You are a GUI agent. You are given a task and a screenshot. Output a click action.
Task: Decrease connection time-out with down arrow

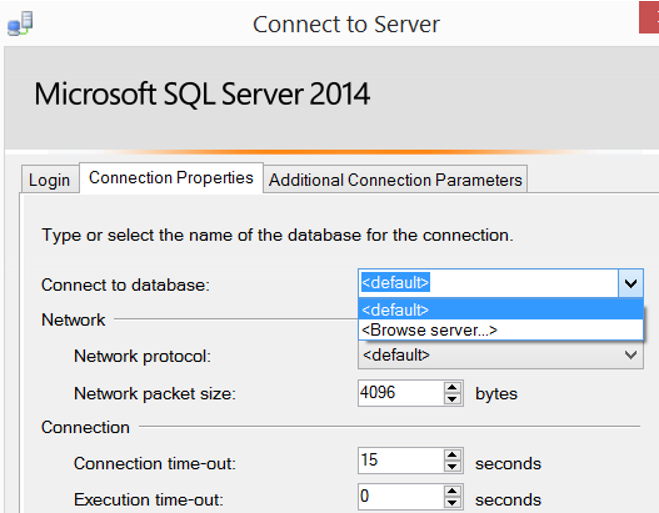(x=453, y=466)
